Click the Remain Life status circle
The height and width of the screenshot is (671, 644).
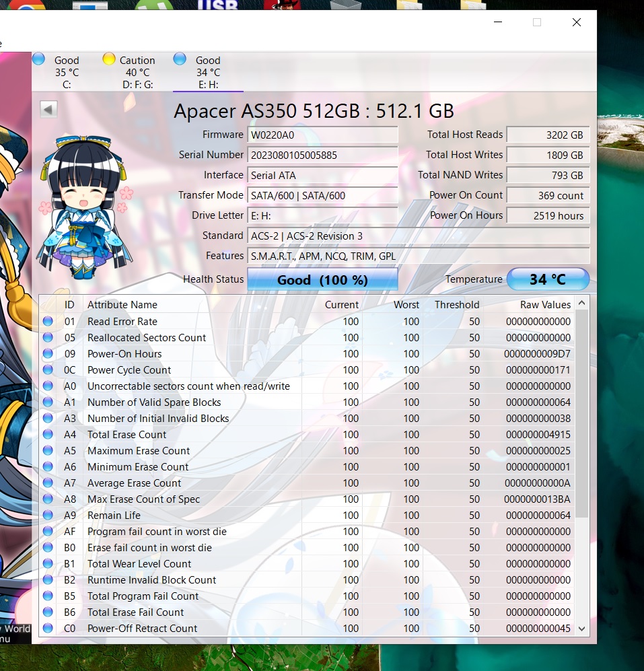(48, 515)
